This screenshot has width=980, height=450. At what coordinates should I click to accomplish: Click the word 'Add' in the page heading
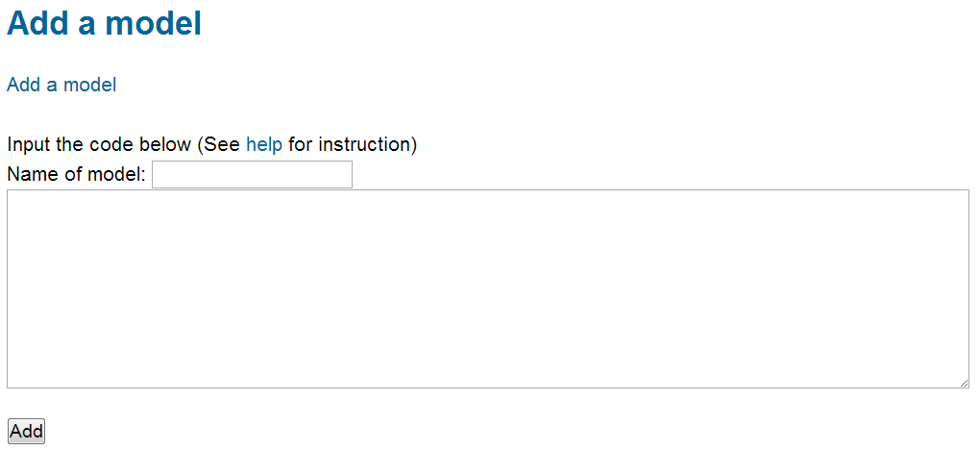coord(38,24)
